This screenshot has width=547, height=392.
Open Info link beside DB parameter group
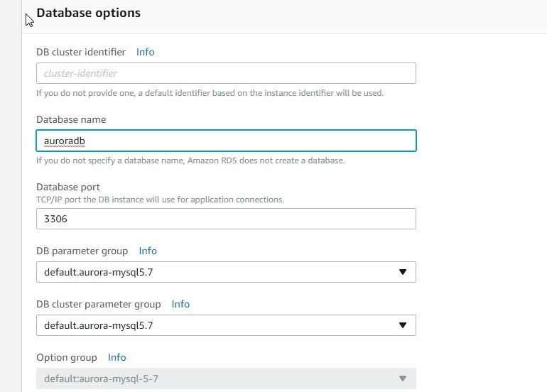(148, 251)
